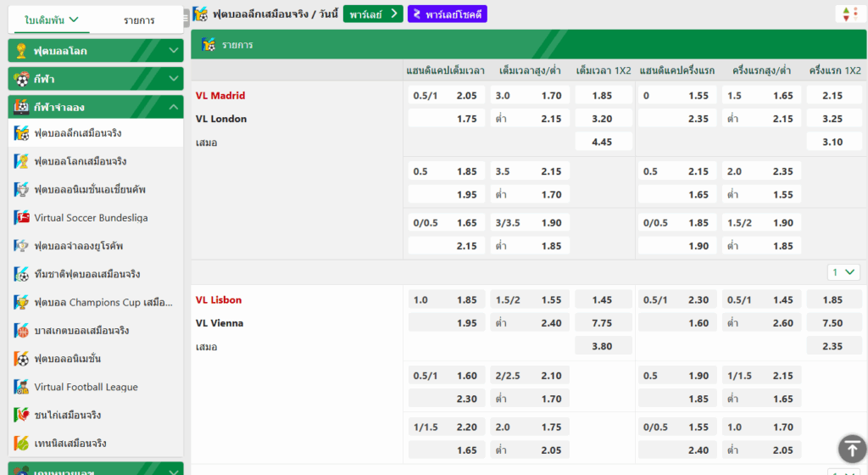Select draw odds 4.45 for Madrid match
Image resolution: width=868 pixels, height=475 pixels.
[603, 142]
